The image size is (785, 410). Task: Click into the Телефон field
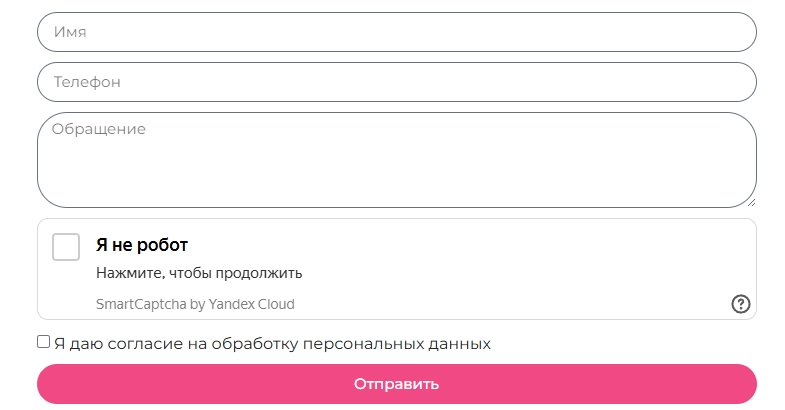point(396,82)
